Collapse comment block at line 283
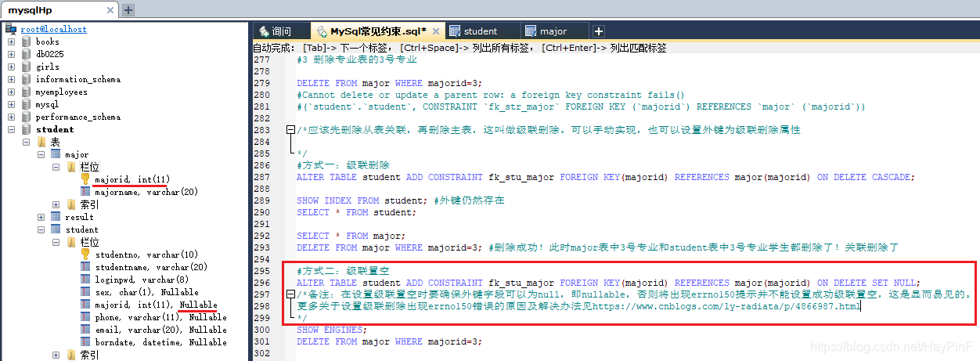 pyautogui.click(x=290, y=130)
